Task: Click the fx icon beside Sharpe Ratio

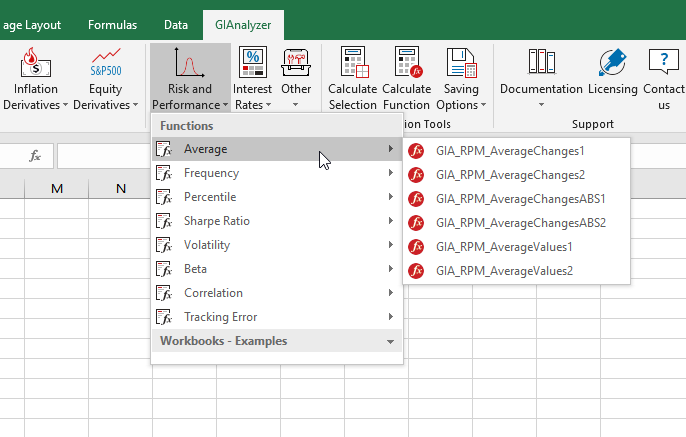Action: coord(164,221)
